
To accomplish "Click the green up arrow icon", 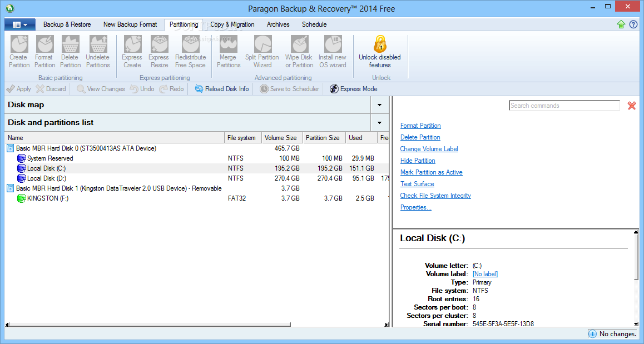I will [x=621, y=24].
